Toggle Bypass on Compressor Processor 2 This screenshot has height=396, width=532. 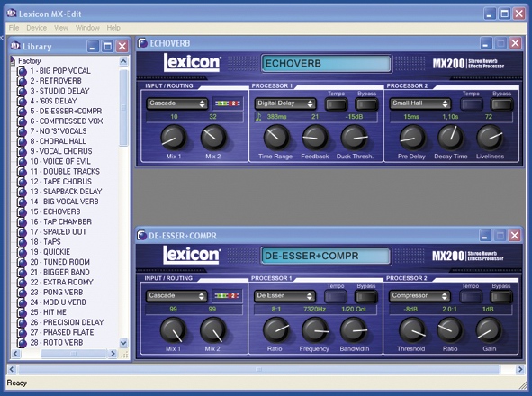click(501, 297)
